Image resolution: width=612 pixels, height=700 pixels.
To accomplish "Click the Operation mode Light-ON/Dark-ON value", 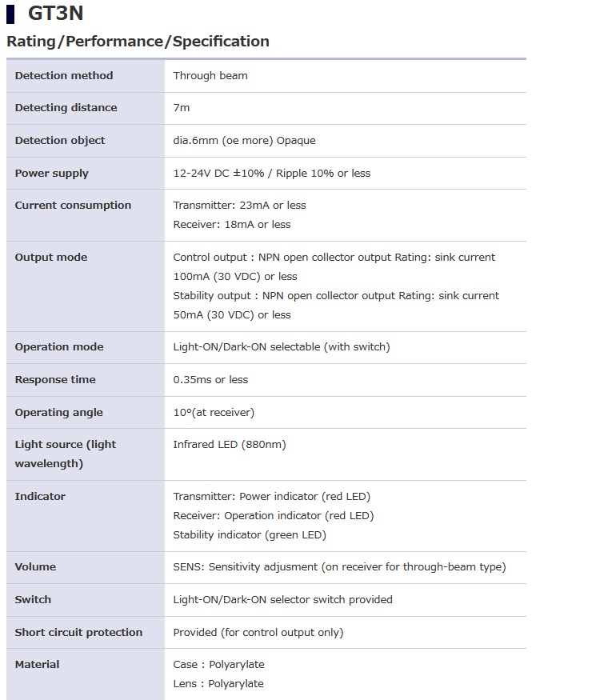I will tap(282, 347).
